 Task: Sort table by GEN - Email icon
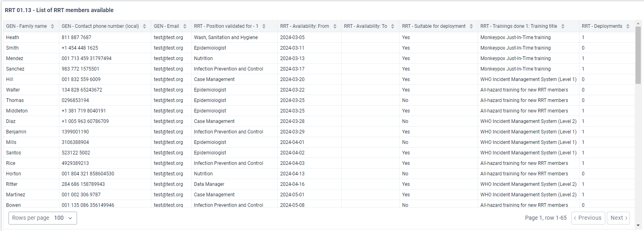pyautogui.click(x=185, y=26)
